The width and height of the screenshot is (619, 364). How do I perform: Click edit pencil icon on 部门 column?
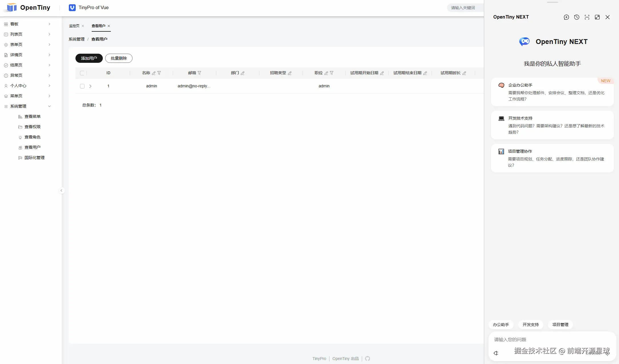click(x=243, y=73)
